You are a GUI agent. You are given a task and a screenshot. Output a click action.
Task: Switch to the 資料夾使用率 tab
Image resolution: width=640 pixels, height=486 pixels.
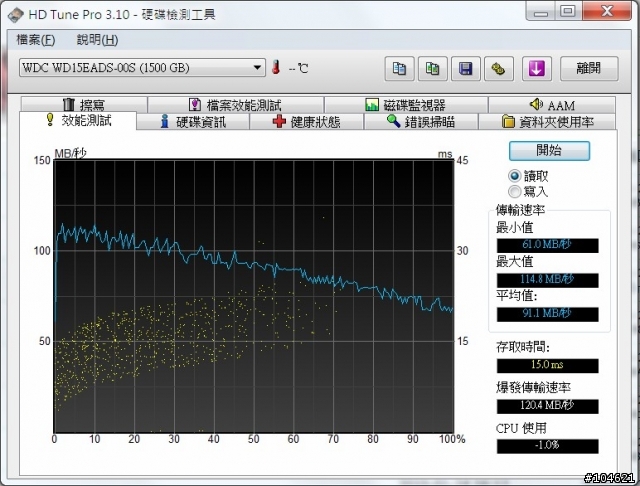point(547,122)
